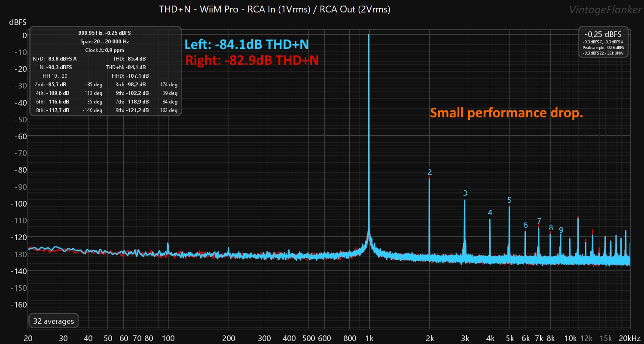
Task: Click the 9th harmonic -121,2 dB entry
Action: click(x=131, y=110)
